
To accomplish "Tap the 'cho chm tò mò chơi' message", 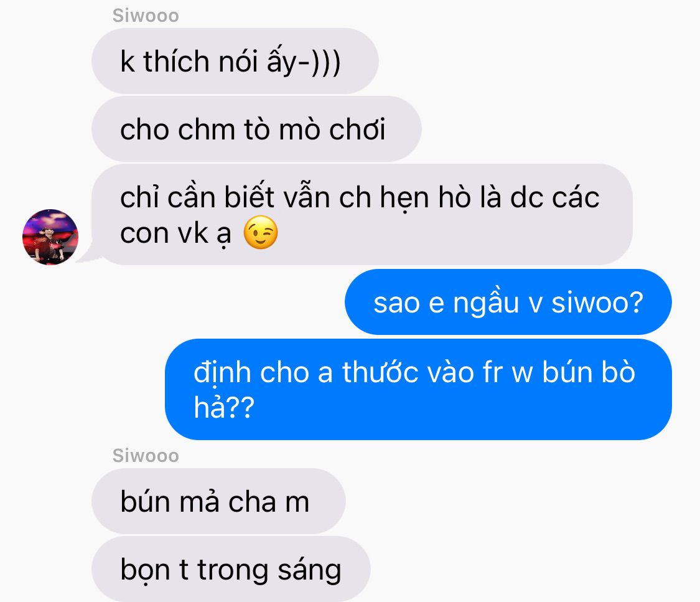I will tap(257, 129).
